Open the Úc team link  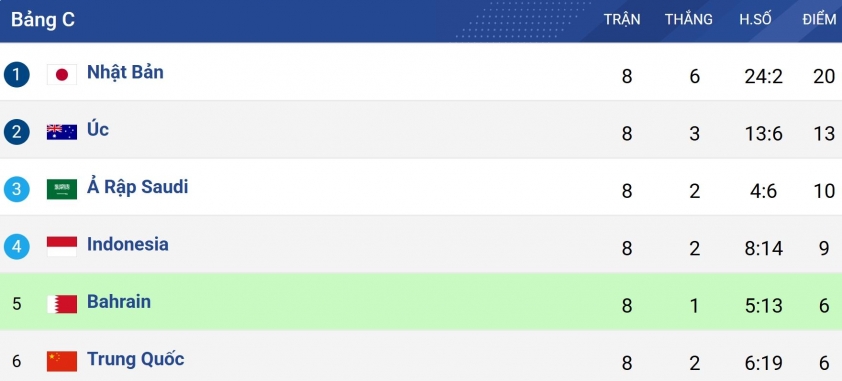(98, 129)
